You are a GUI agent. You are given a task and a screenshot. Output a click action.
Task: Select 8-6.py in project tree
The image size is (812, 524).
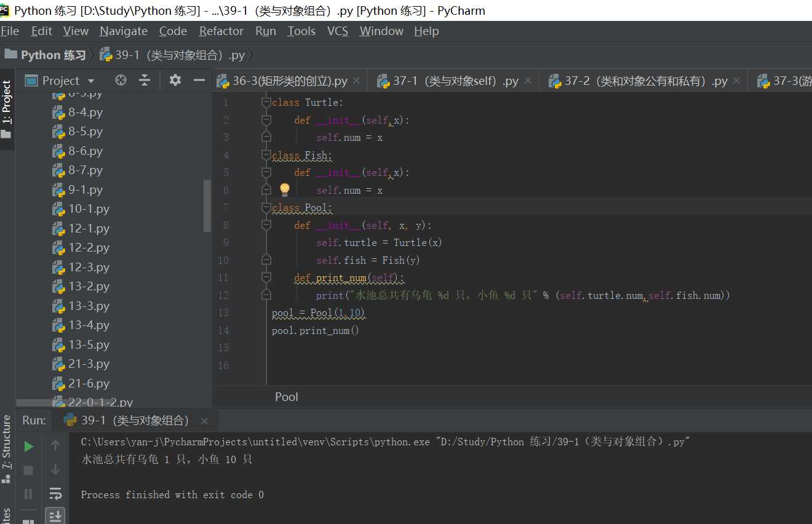(78, 151)
